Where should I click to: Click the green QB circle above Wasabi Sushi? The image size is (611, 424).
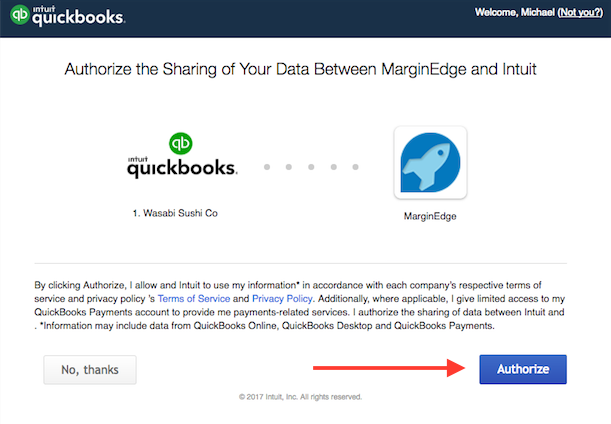click(181, 144)
